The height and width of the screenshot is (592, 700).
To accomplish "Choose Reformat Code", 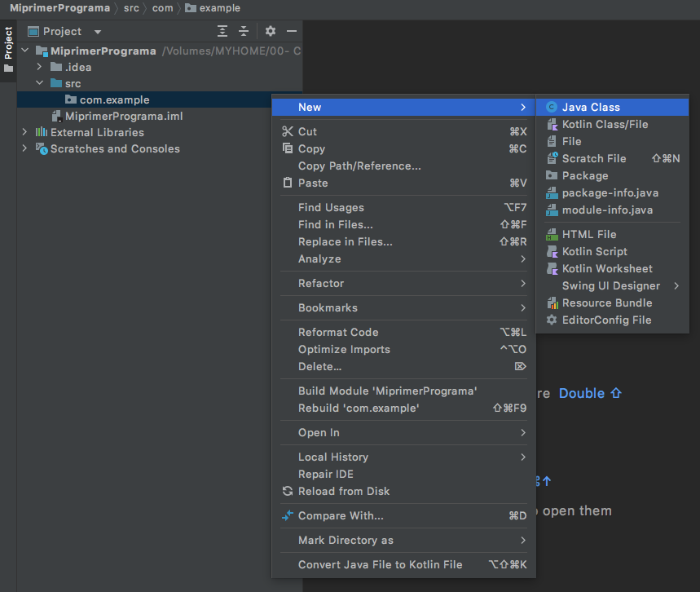I will [x=403, y=332].
